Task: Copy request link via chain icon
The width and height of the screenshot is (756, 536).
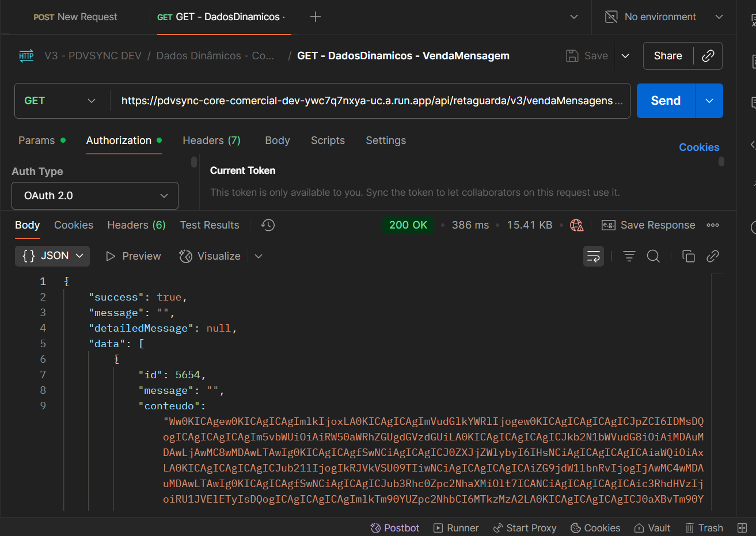Action: (708, 56)
